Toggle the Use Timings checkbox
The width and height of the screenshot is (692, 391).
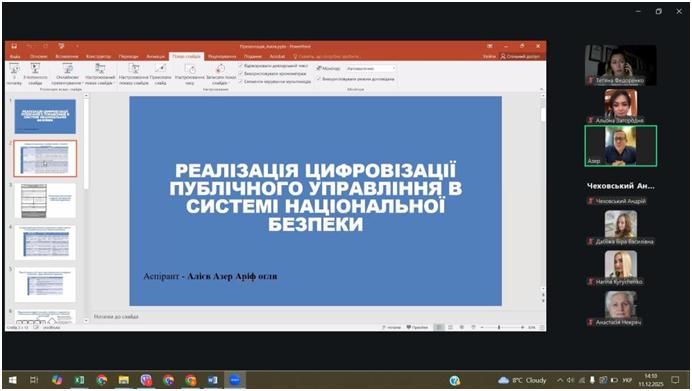241,74
